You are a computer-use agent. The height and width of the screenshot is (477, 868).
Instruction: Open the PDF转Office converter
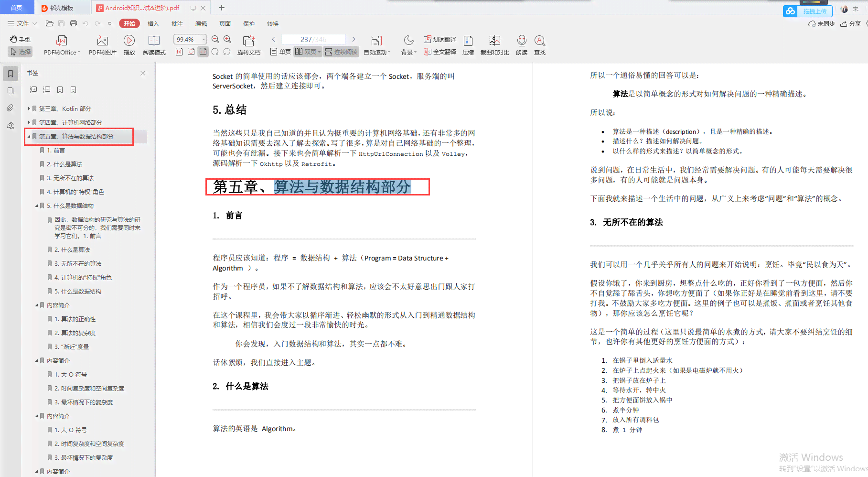point(62,45)
